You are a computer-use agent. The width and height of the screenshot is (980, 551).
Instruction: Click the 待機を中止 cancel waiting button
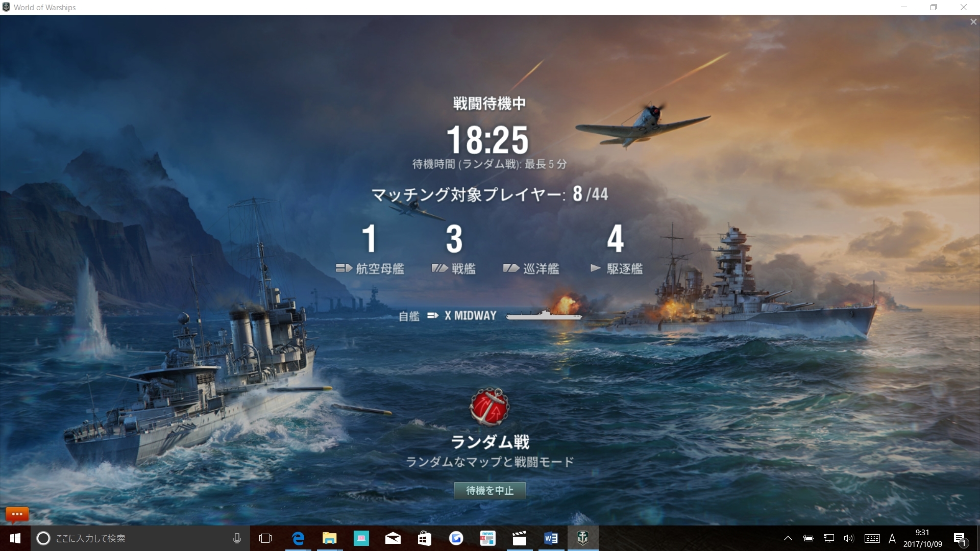tap(489, 491)
